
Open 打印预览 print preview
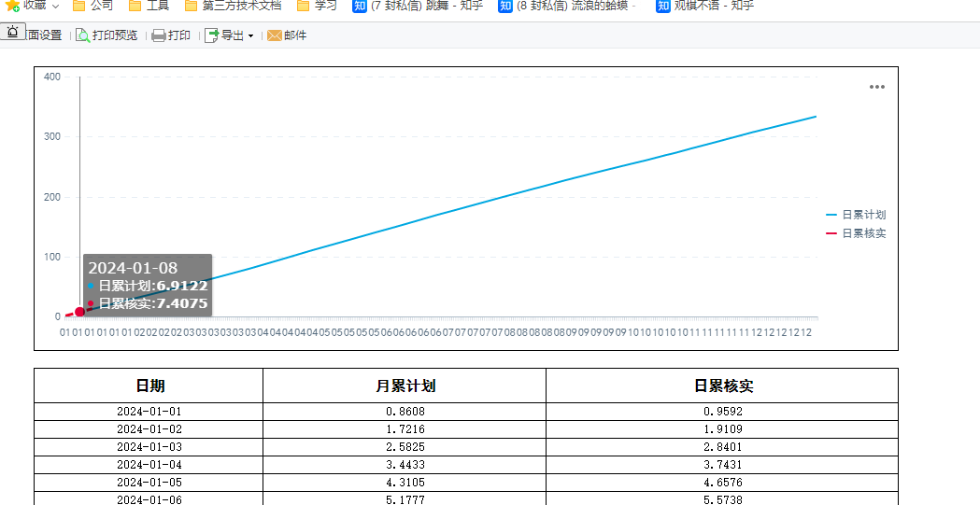(x=115, y=35)
